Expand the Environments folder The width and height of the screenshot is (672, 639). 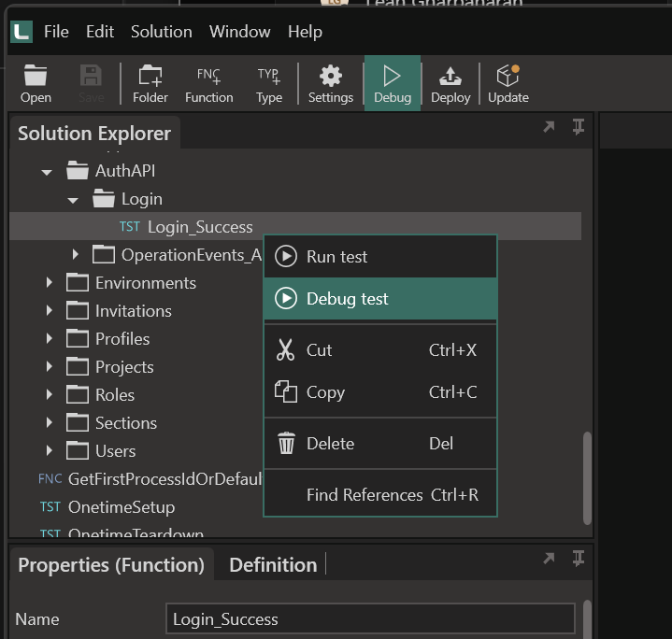[50, 283]
